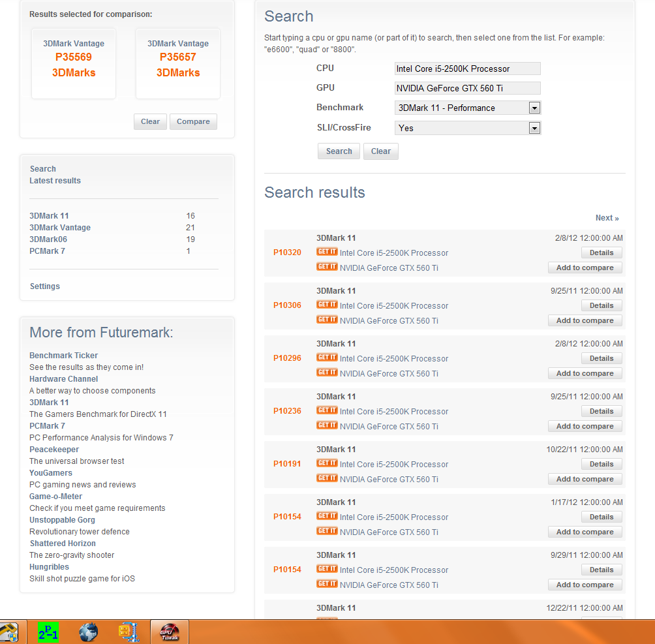The width and height of the screenshot is (655, 644).
Task: Open GPU Tweak from the taskbar
Action: [x=170, y=632]
